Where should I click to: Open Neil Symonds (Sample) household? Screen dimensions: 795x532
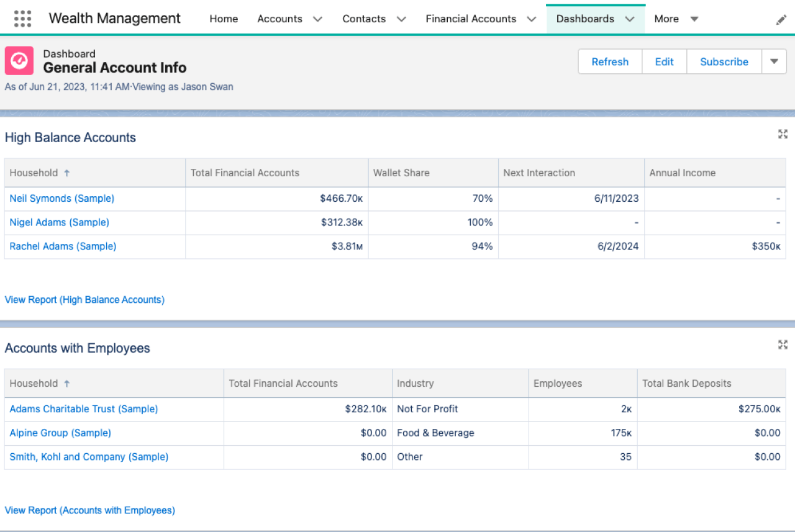click(62, 199)
